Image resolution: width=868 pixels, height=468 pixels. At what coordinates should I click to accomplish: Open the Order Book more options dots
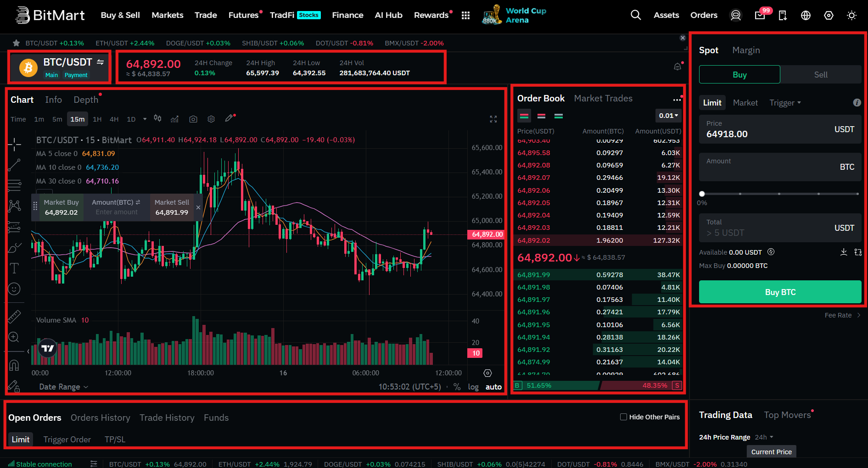coord(677,100)
